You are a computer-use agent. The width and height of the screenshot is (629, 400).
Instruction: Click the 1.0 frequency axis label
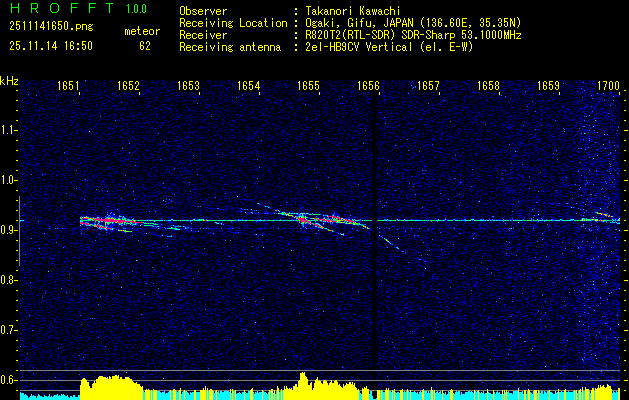click(8, 180)
